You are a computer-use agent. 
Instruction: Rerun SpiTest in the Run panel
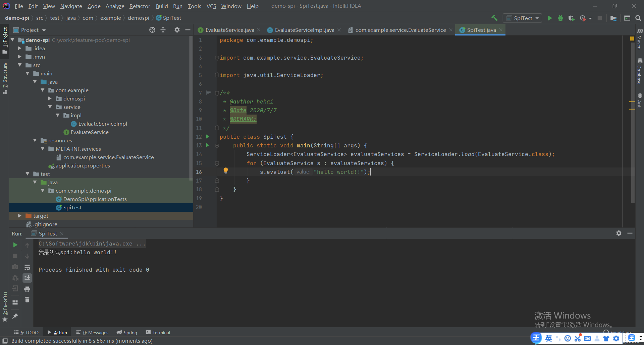pyautogui.click(x=15, y=245)
